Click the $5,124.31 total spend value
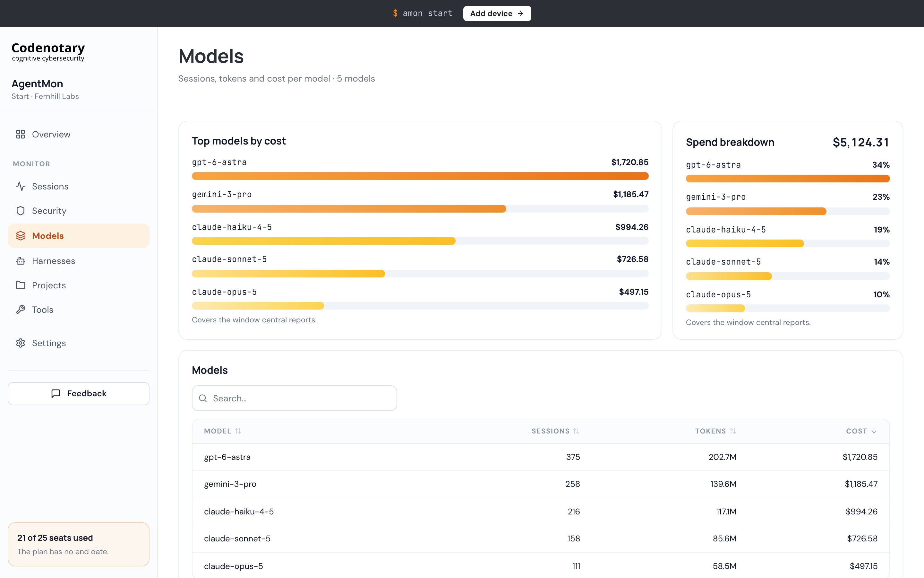This screenshot has height=578, width=924. coord(861,142)
